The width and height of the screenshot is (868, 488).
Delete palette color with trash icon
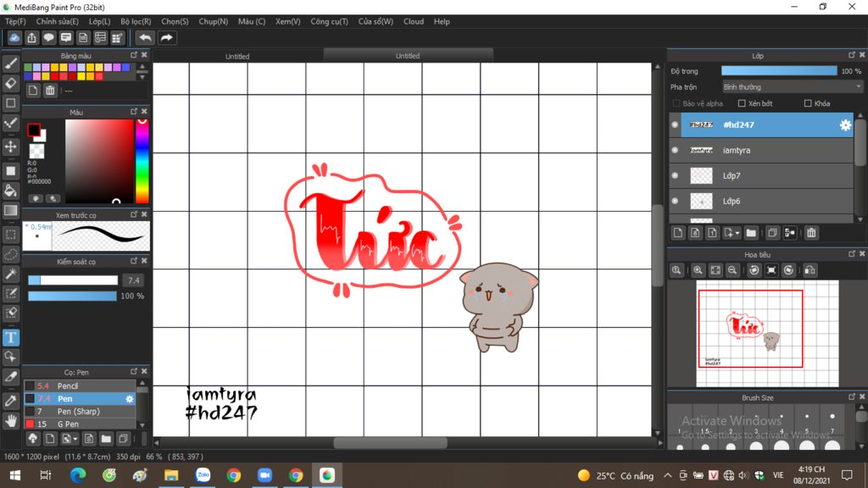point(50,90)
